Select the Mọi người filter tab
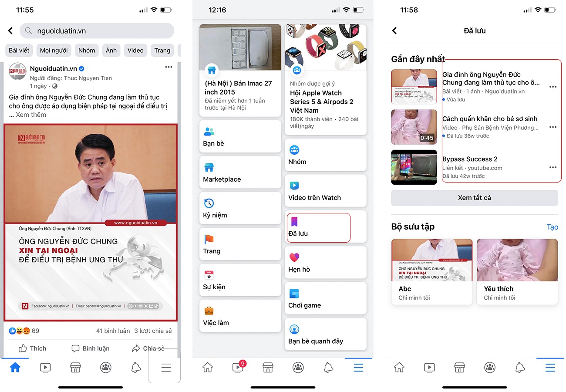 tap(54, 50)
